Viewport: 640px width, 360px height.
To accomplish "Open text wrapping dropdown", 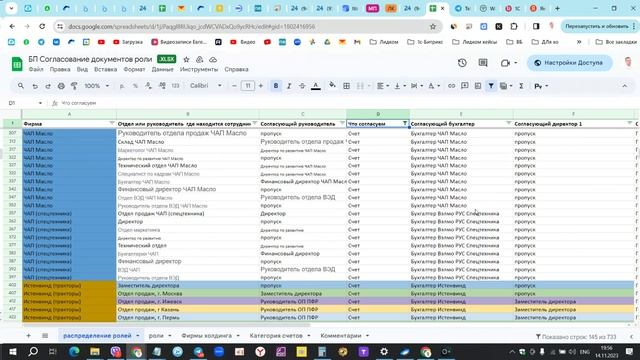I will [x=416, y=86].
